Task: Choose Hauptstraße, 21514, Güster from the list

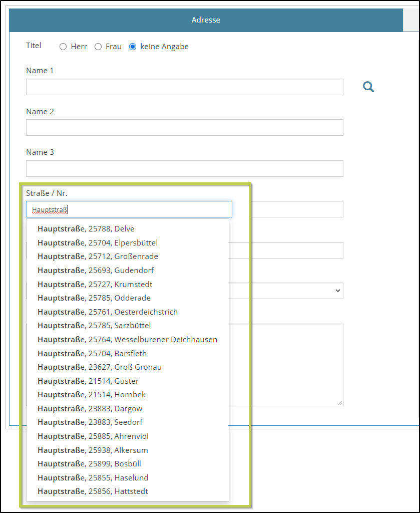Action: click(x=88, y=381)
